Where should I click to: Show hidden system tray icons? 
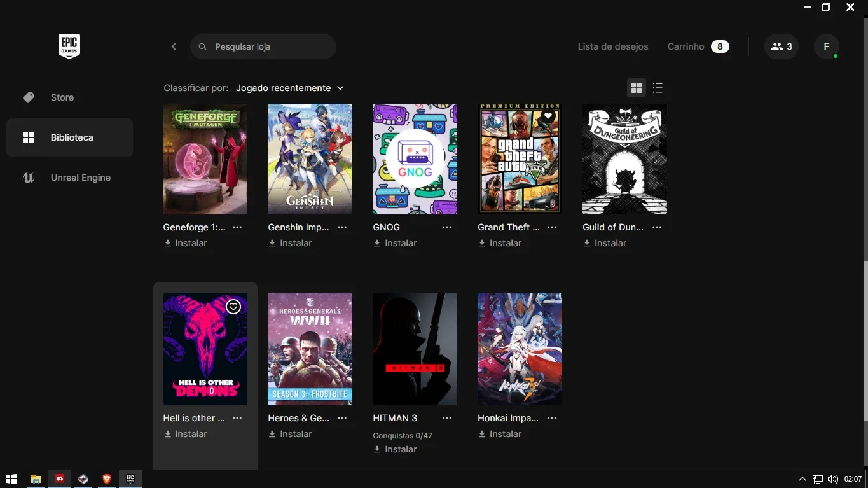(803, 479)
